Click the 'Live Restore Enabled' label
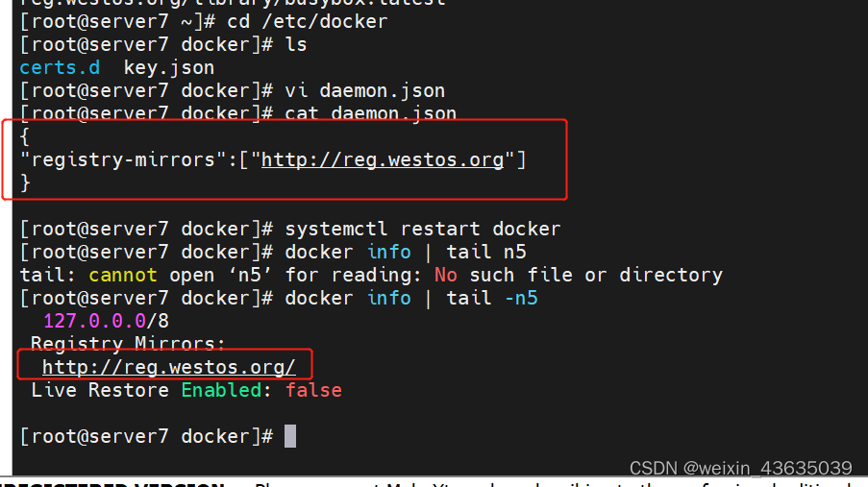 (146, 390)
